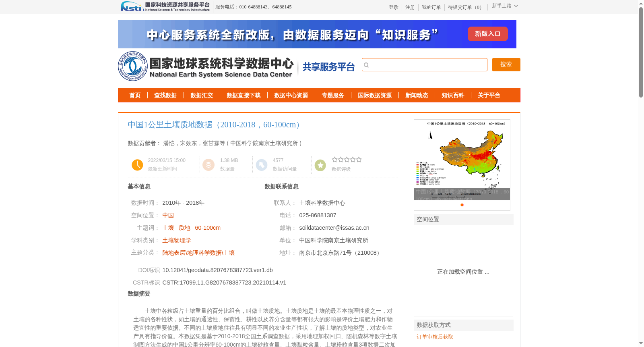Rate dataset with third star

(x=347, y=160)
